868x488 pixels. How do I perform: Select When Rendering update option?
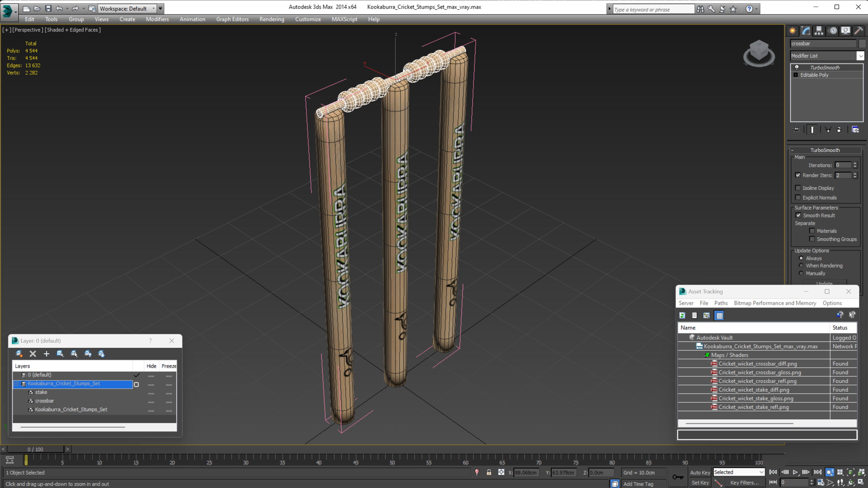click(801, 265)
